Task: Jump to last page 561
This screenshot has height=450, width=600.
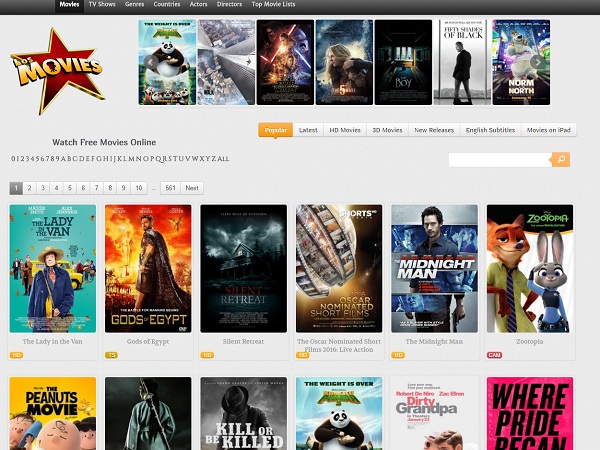Action: tap(170, 188)
